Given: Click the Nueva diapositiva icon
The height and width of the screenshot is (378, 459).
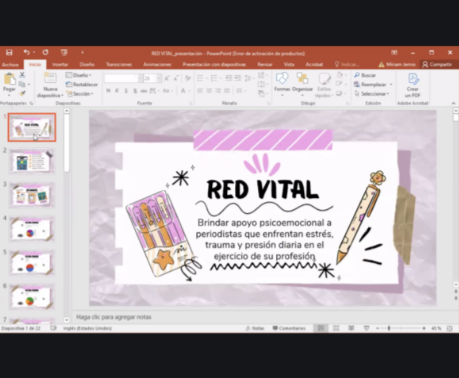Looking at the screenshot, I should coord(50,79).
